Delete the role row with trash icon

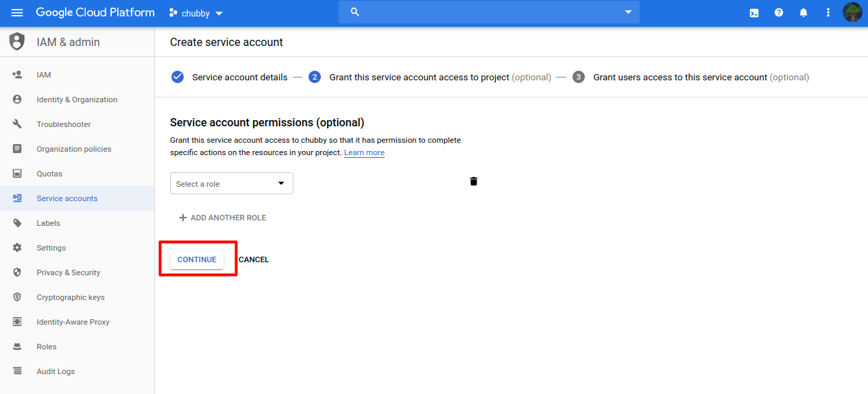pos(474,181)
